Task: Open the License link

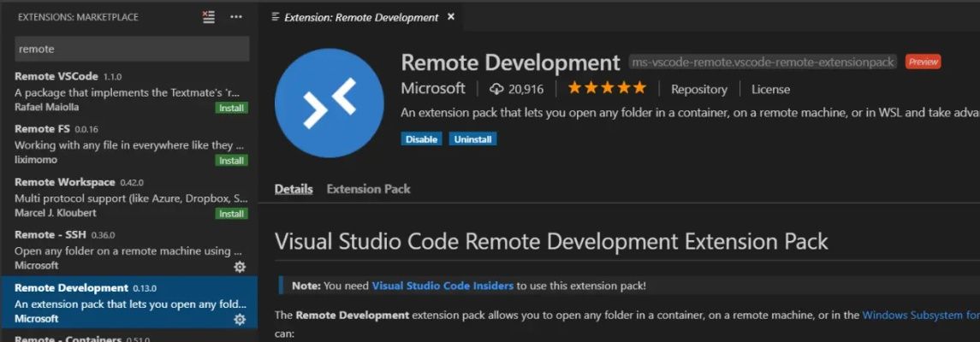Action: (770, 89)
